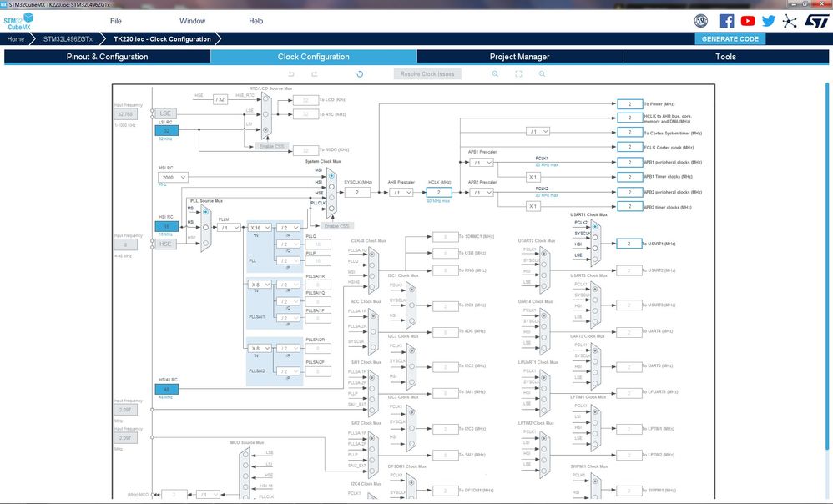Click the LSE oscillator block
The height and width of the screenshot is (504, 833).
(x=165, y=113)
